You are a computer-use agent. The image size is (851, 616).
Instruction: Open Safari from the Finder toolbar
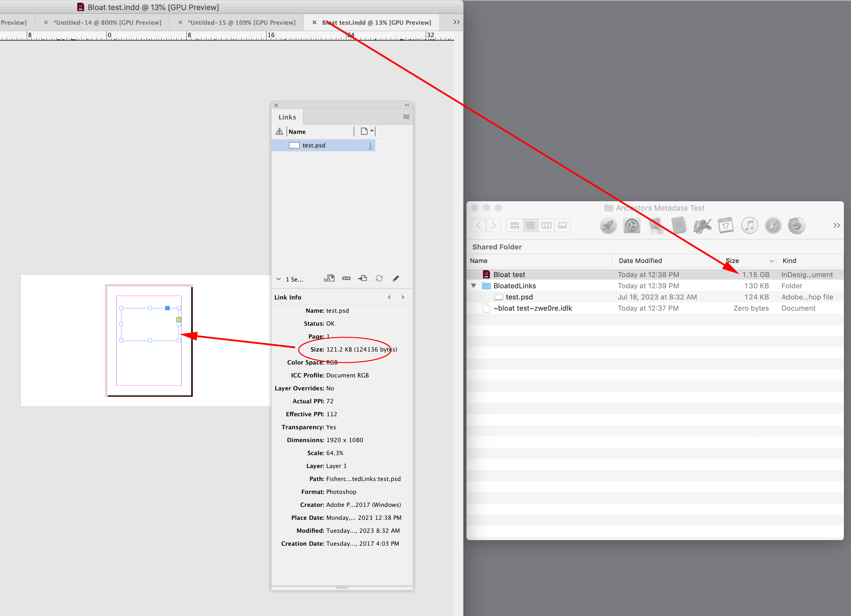(x=773, y=225)
